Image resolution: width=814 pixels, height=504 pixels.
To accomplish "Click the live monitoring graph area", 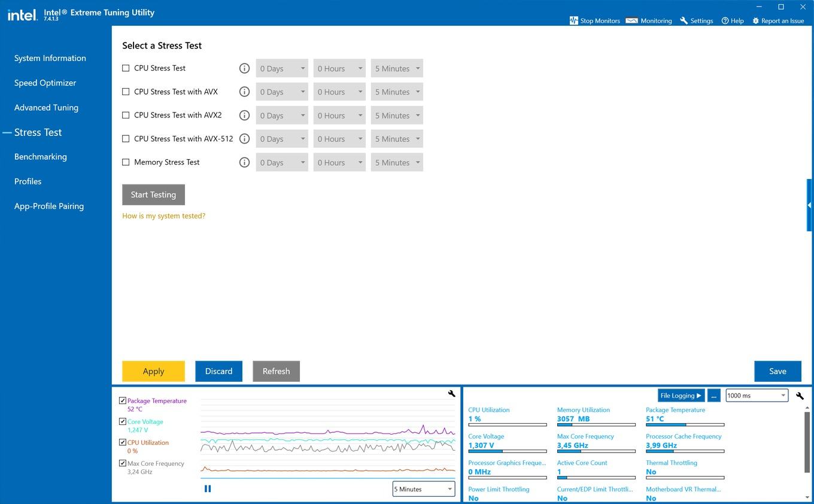I will tap(328, 439).
